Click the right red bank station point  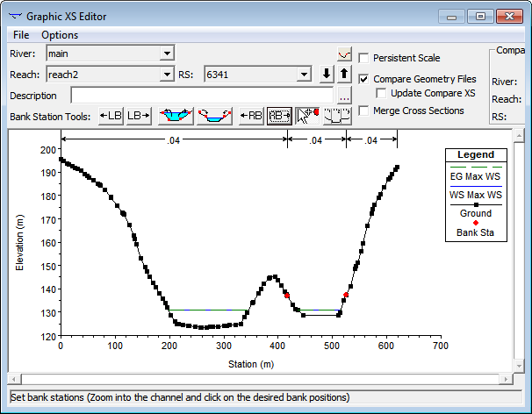coord(346,295)
